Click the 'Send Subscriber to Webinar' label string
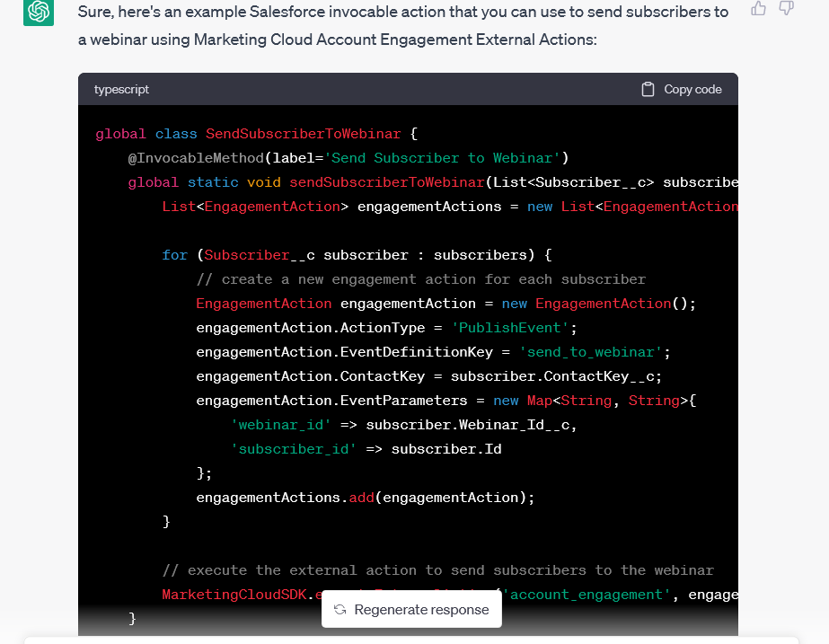Screen dimensions: 829x644 (442, 158)
